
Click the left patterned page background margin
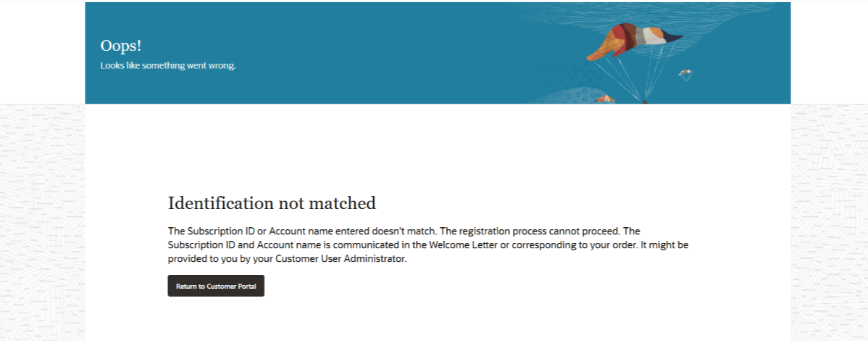pyautogui.click(x=42, y=222)
